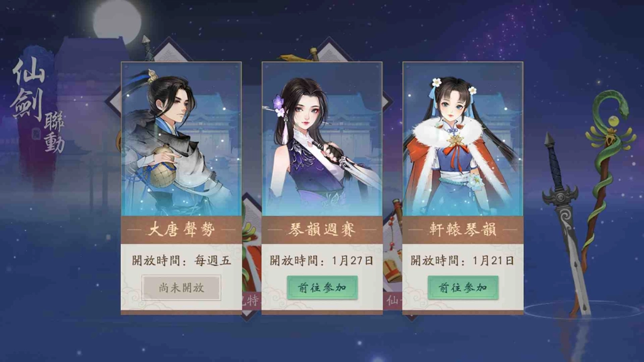Click the 軒轅琴韻 title banner
Viewport: 644px width, 362px height.
click(463, 230)
